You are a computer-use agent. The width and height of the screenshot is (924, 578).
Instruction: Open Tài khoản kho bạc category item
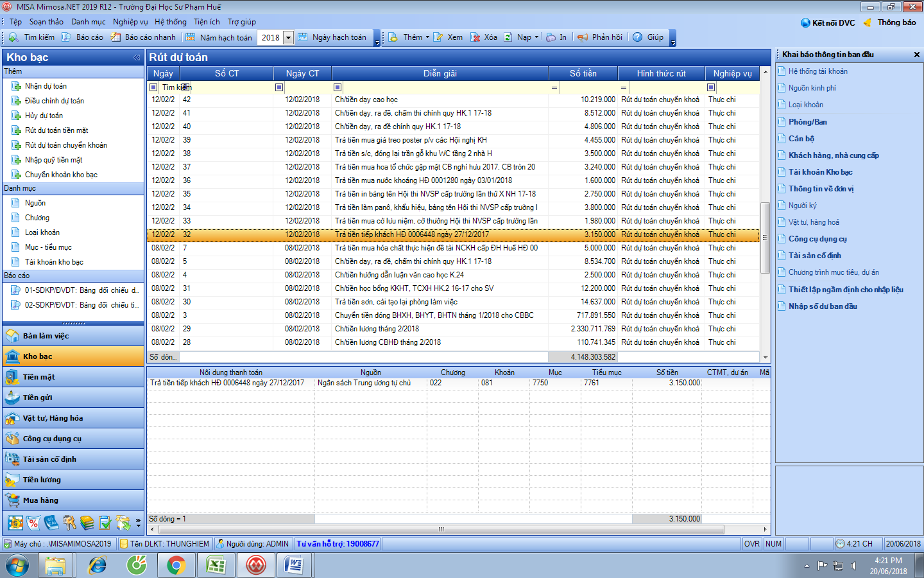(x=54, y=262)
